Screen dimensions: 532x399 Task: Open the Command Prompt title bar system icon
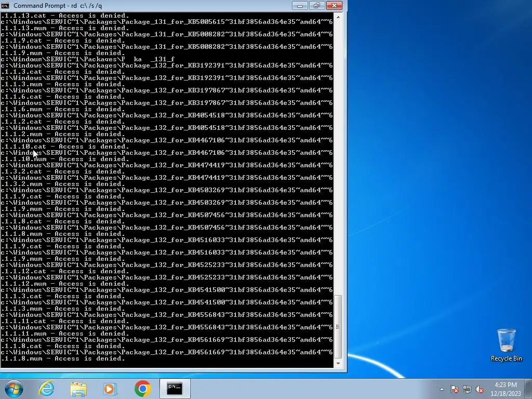pyautogui.click(x=5, y=5)
